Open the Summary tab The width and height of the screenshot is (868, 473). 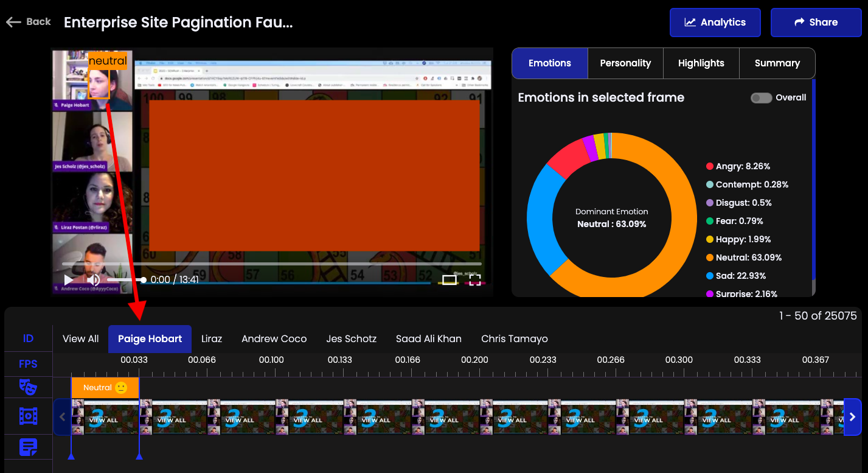[x=777, y=63]
